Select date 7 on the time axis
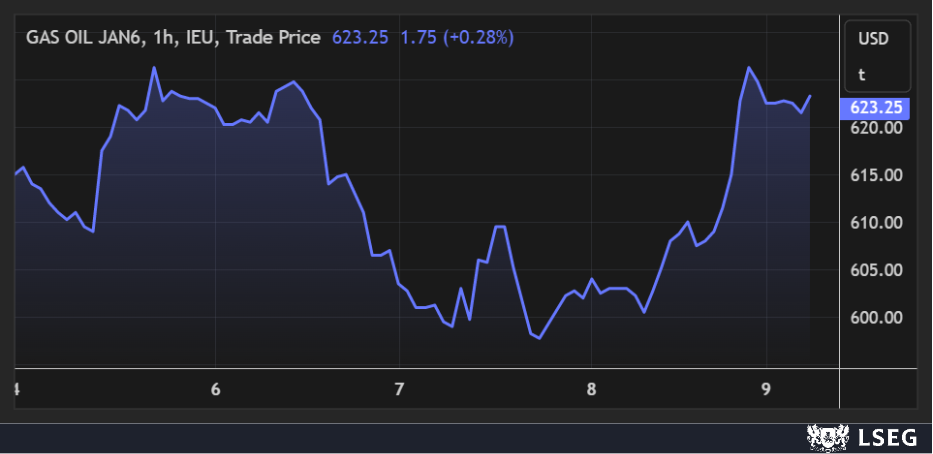The width and height of the screenshot is (933, 454). point(399,389)
